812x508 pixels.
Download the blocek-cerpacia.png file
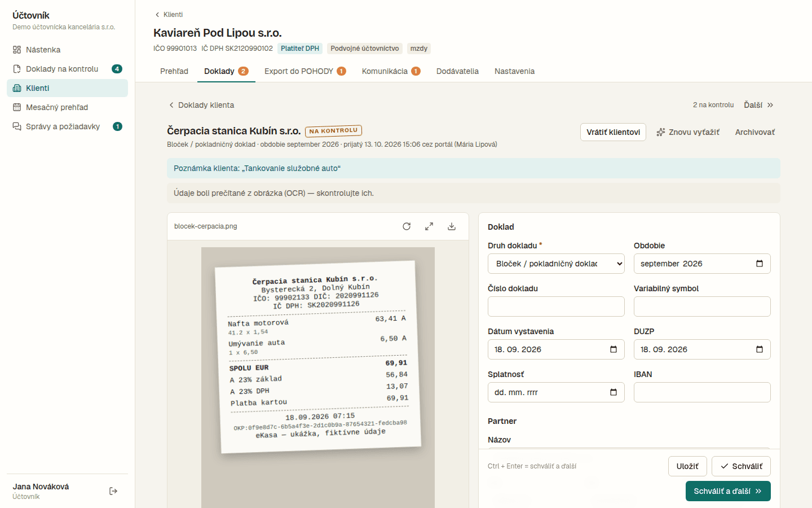[452, 226]
